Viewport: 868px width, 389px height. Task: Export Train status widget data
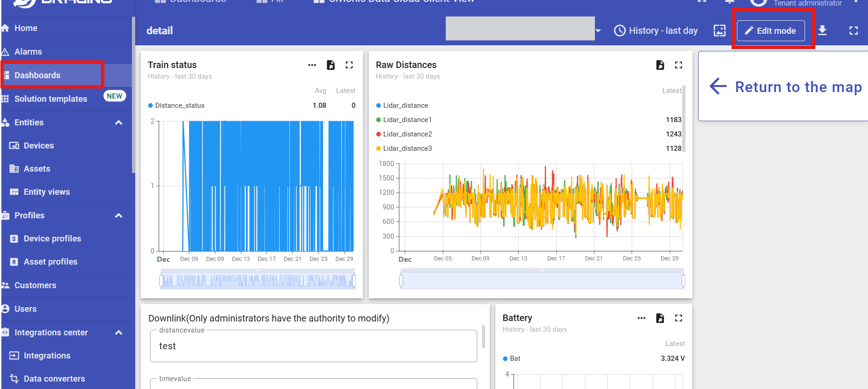pyautogui.click(x=331, y=65)
